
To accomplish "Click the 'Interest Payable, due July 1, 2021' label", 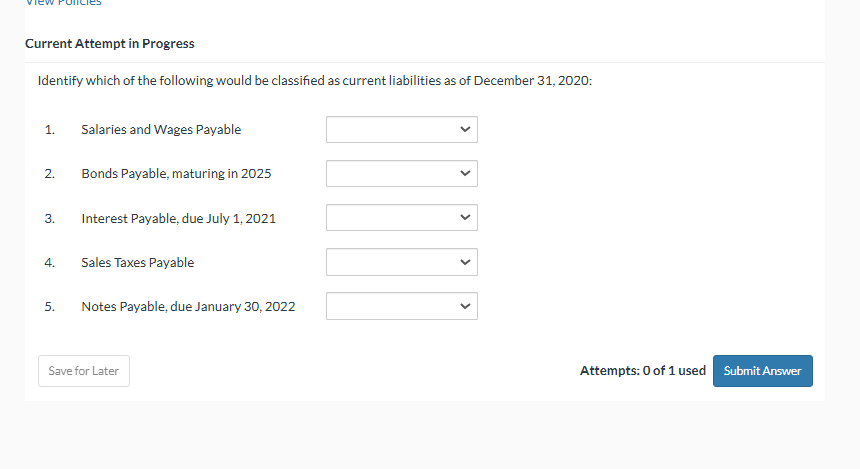I will (178, 218).
